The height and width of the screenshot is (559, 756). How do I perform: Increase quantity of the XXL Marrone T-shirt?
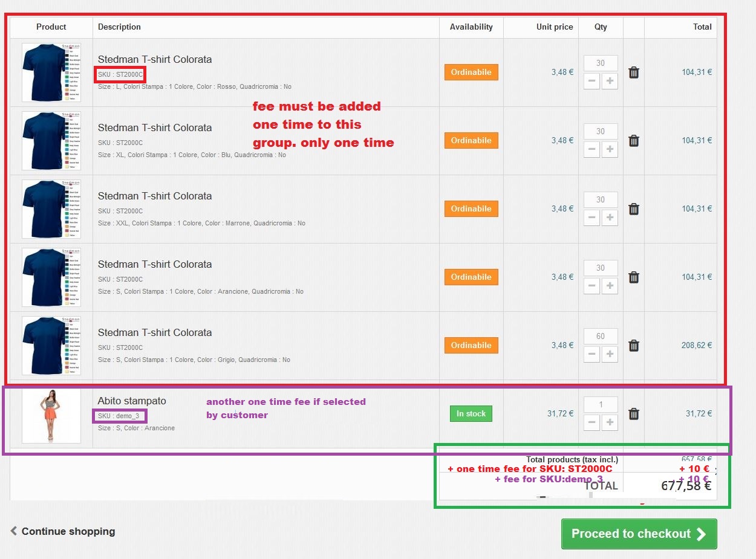click(x=610, y=218)
